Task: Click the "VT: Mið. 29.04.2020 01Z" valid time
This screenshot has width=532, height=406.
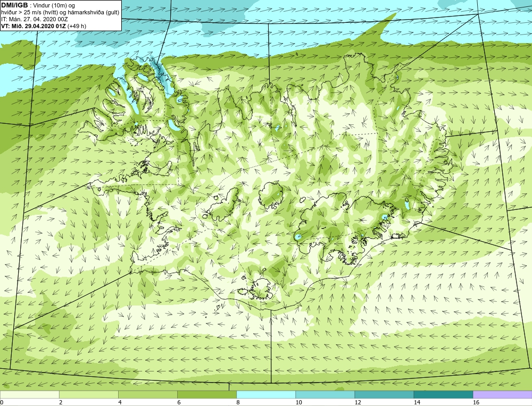Action: (x=34, y=26)
